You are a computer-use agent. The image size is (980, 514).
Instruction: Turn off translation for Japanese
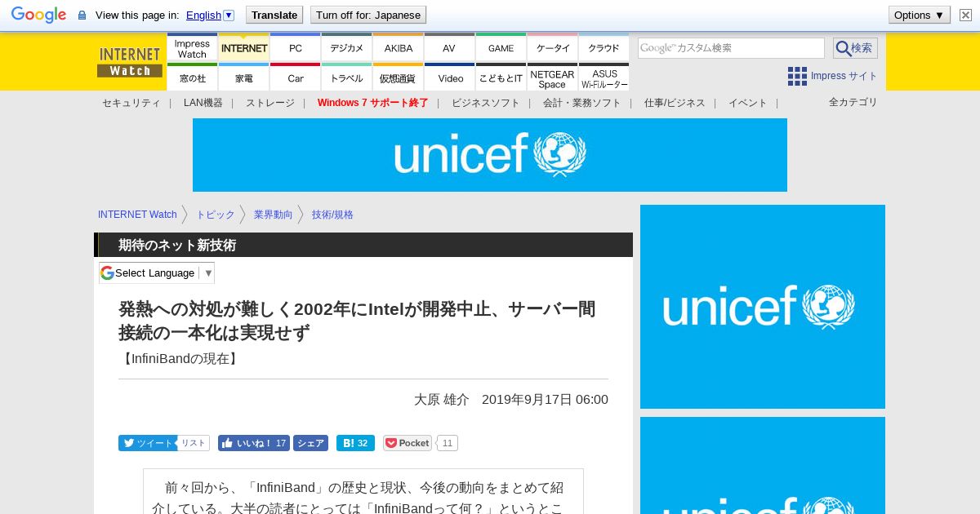[x=368, y=15]
